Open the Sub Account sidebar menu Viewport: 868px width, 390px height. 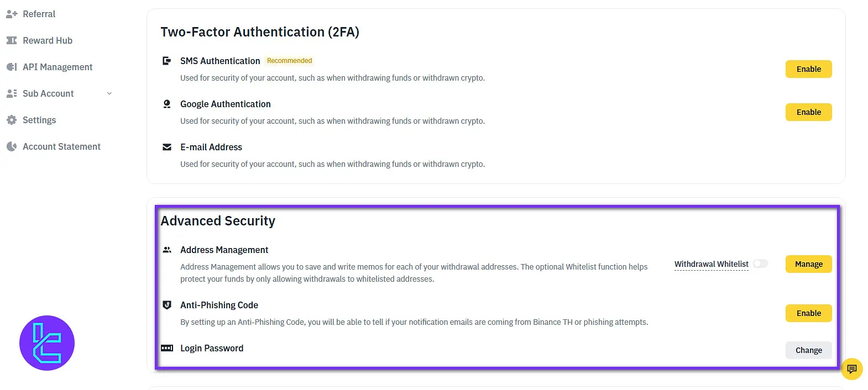[x=48, y=94]
